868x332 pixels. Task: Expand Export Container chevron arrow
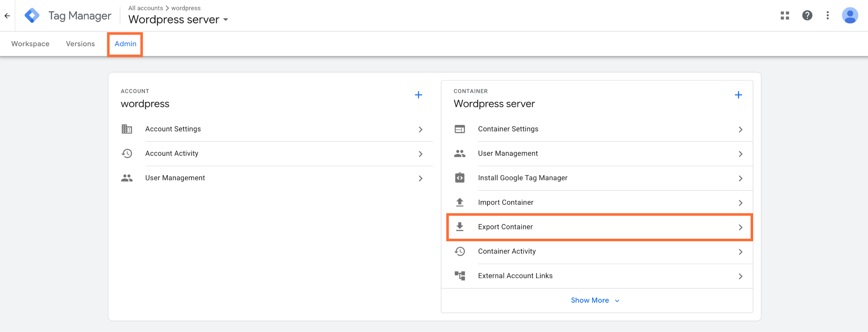pos(740,227)
